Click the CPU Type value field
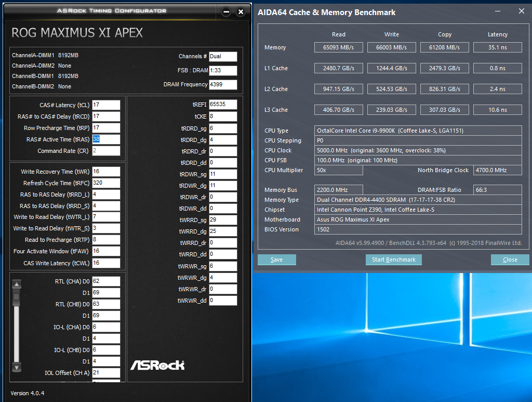The image size is (532, 402). point(418,131)
